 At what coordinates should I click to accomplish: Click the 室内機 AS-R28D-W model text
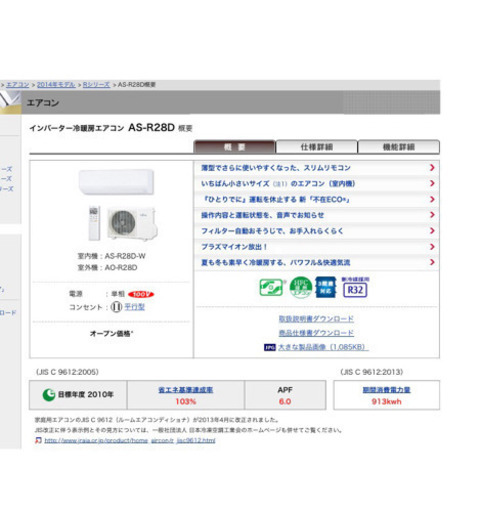coord(111,256)
